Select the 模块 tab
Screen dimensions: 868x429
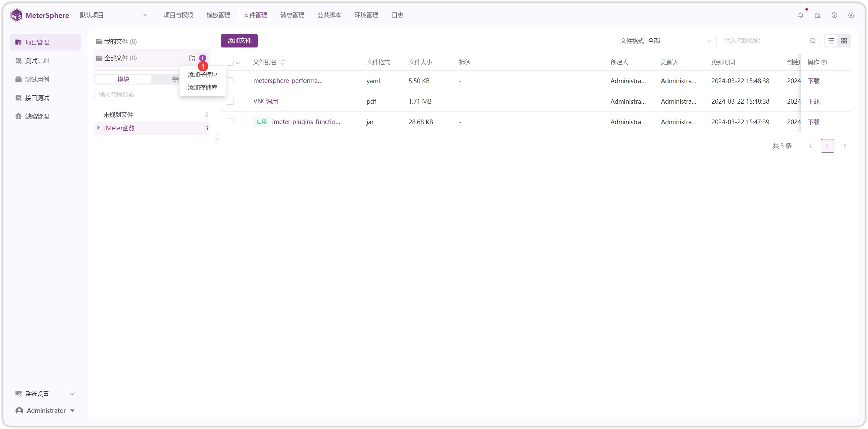(x=123, y=79)
